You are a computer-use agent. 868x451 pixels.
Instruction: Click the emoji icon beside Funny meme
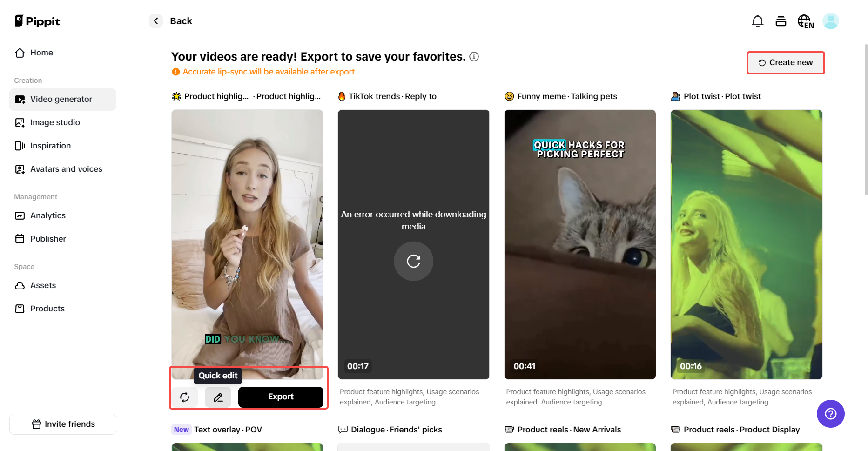point(509,96)
